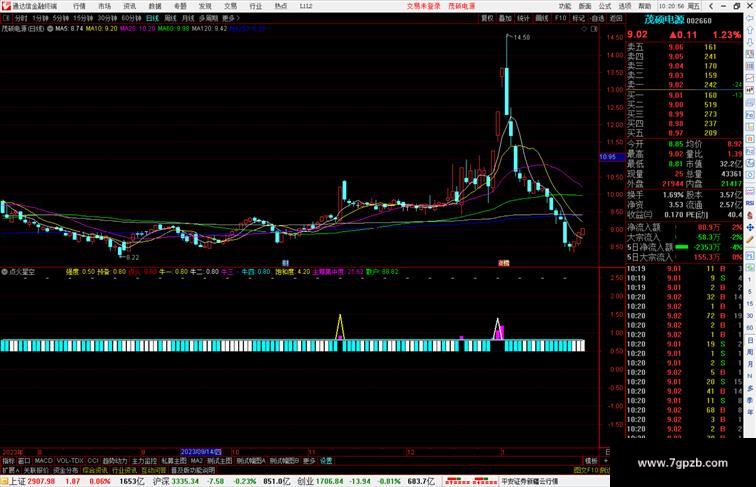Click the 点火望空 indicator settings icon
The width and height of the screenshot is (756, 487).
[4, 272]
